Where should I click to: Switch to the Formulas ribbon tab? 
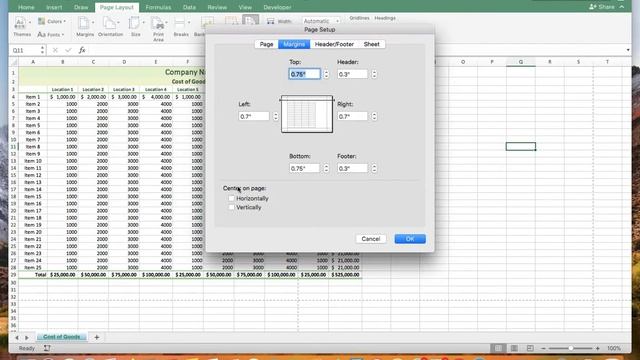coord(158,7)
